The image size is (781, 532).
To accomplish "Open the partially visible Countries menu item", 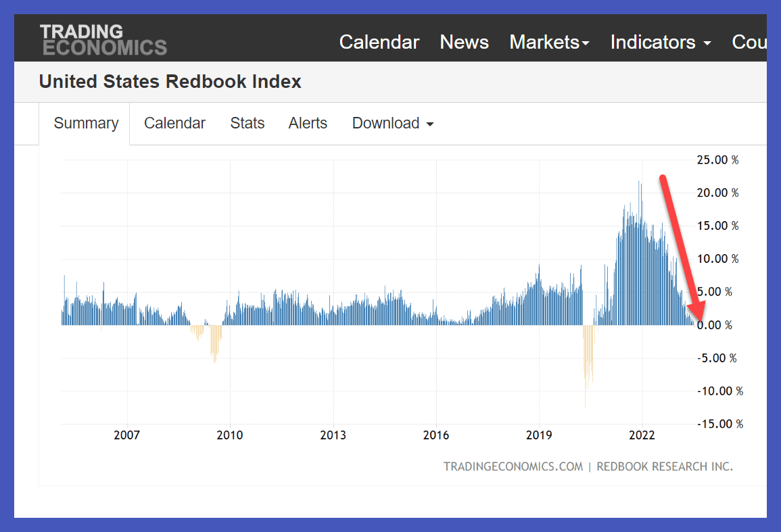I will tap(749, 42).
